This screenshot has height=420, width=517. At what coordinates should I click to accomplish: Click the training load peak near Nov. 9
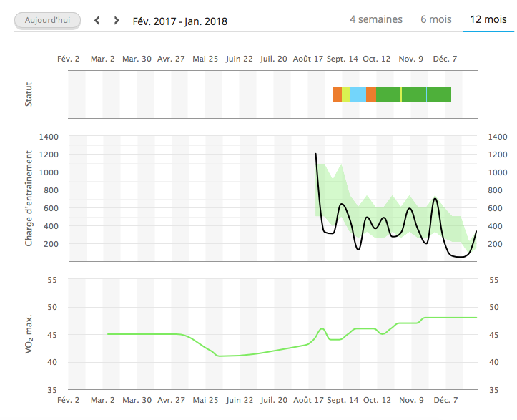click(x=410, y=208)
